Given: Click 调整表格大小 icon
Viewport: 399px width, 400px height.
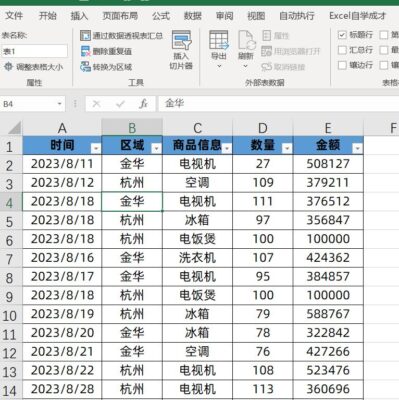Looking at the screenshot, I should [x=8, y=67].
